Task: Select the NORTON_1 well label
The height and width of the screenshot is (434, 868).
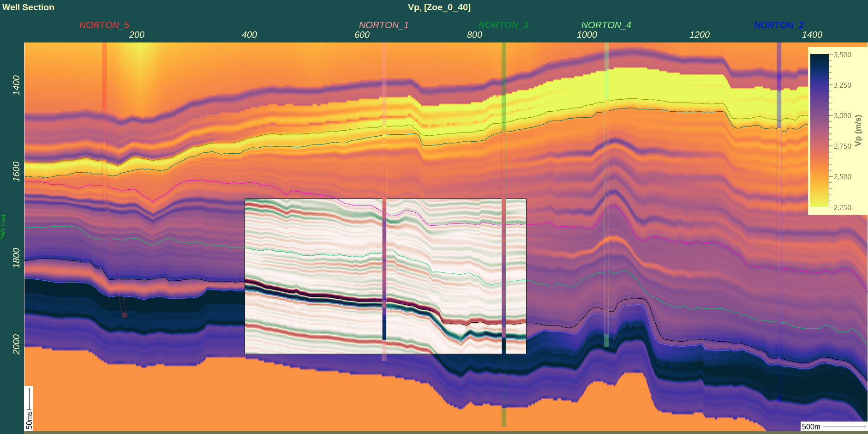Action: tap(383, 25)
